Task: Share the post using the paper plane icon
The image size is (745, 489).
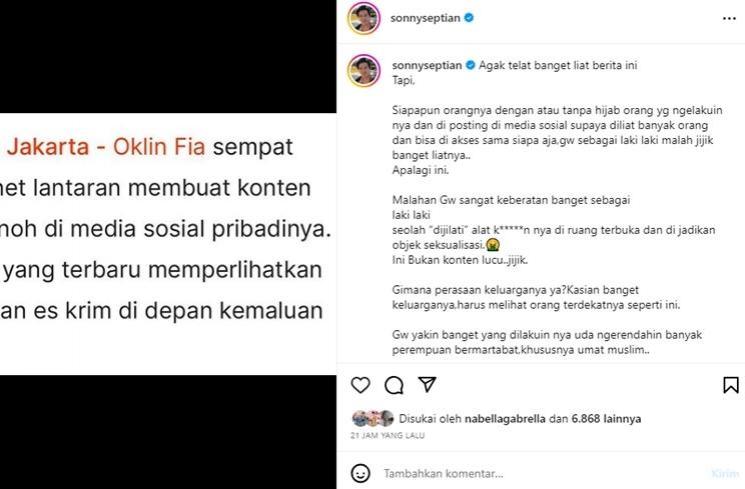Action: pos(427,384)
